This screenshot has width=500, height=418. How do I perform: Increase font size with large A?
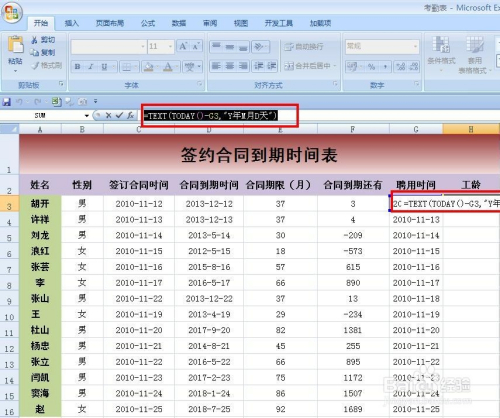(x=183, y=46)
